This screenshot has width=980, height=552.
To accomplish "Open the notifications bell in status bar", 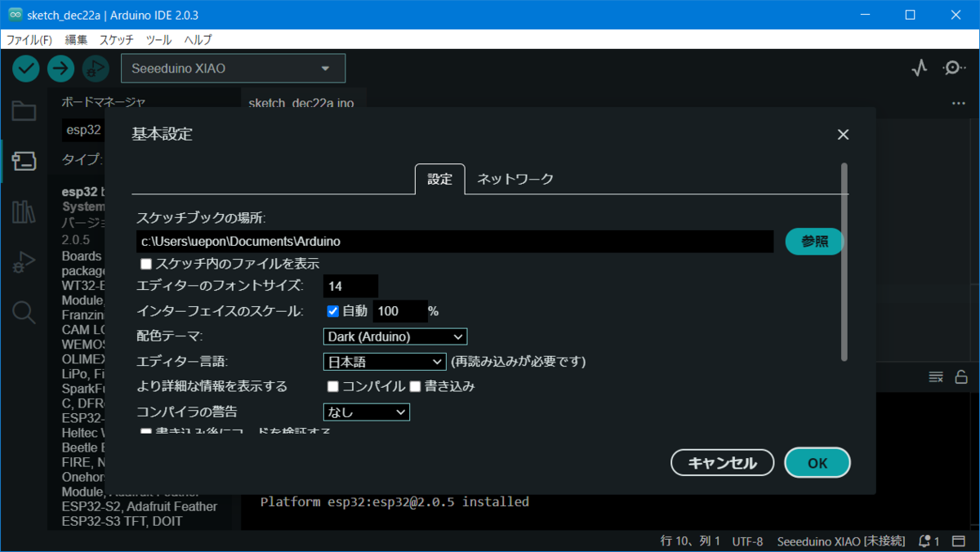I will pos(929,541).
